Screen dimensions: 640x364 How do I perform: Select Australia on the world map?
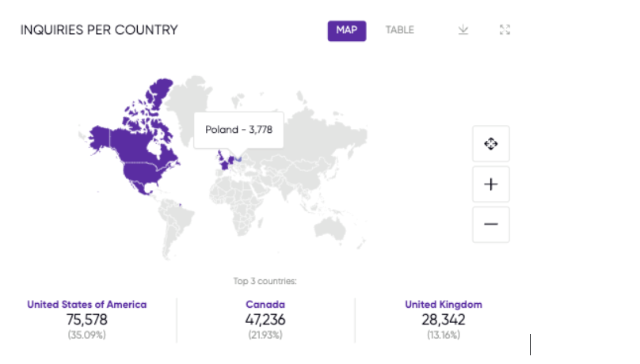click(x=330, y=228)
